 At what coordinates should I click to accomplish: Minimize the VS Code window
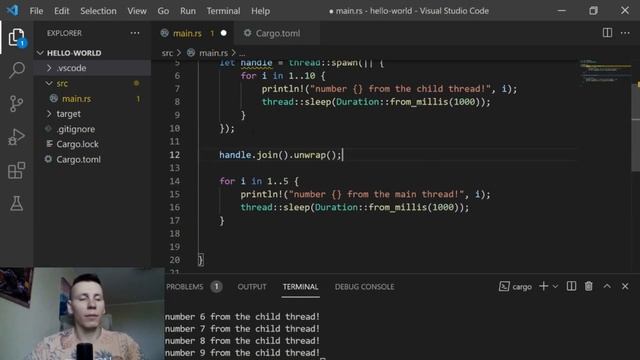[562, 11]
